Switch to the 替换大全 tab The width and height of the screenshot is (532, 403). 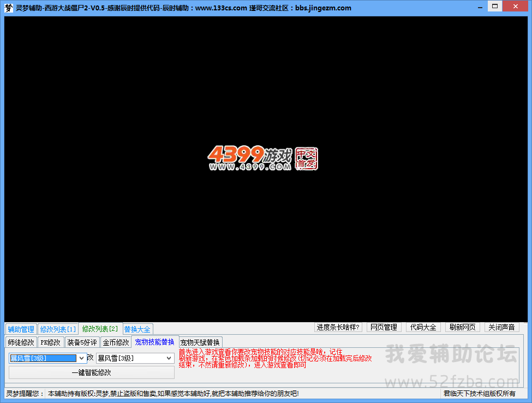(x=138, y=329)
